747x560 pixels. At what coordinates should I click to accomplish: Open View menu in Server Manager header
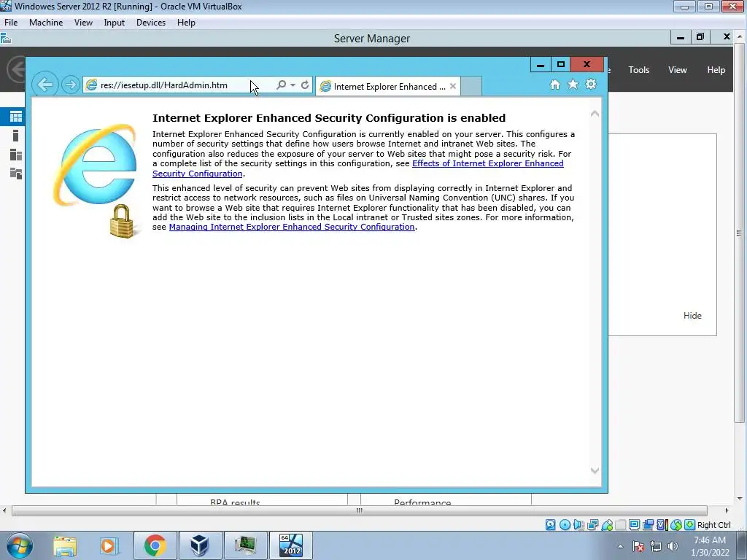677,70
